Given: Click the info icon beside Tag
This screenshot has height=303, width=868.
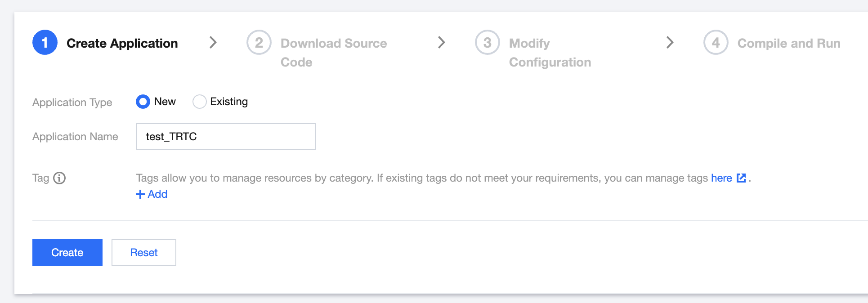Looking at the screenshot, I should [x=59, y=178].
